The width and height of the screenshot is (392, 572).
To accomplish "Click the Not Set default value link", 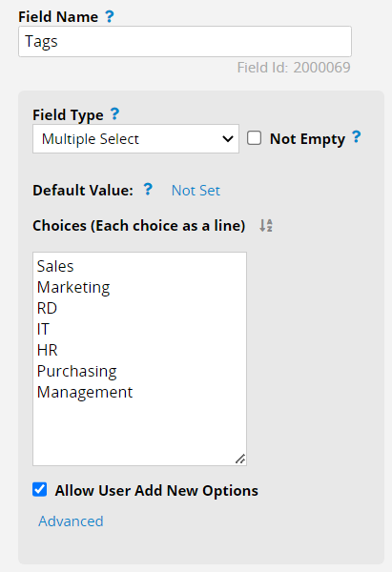I will tap(196, 191).
